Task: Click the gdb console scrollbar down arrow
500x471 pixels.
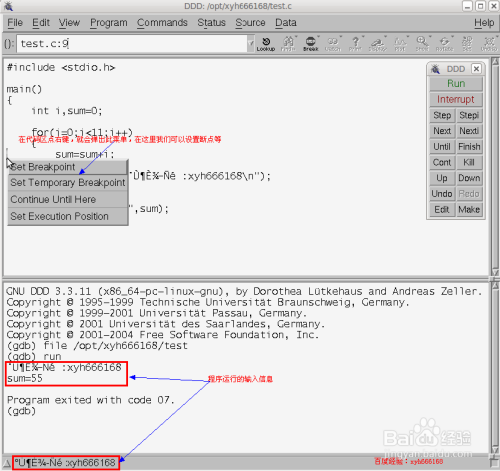Action: point(495,449)
